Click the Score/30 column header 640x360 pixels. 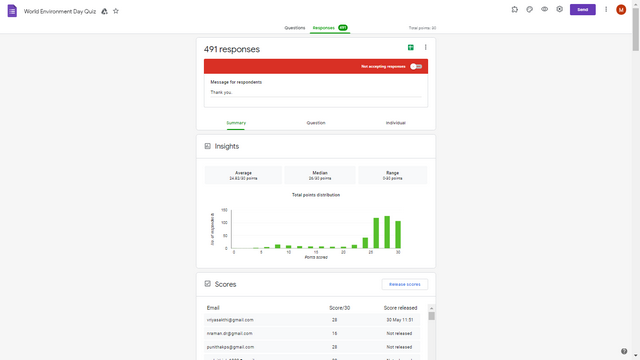click(x=339, y=308)
